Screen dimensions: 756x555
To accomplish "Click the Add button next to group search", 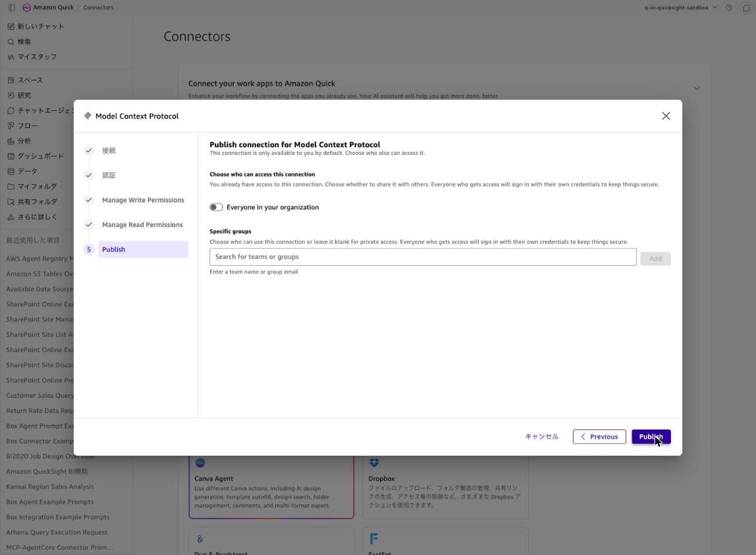I will tap(655, 259).
